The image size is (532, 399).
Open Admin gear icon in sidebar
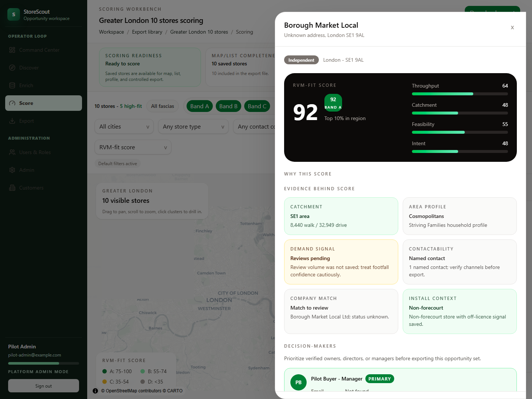pyautogui.click(x=12, y=170)
